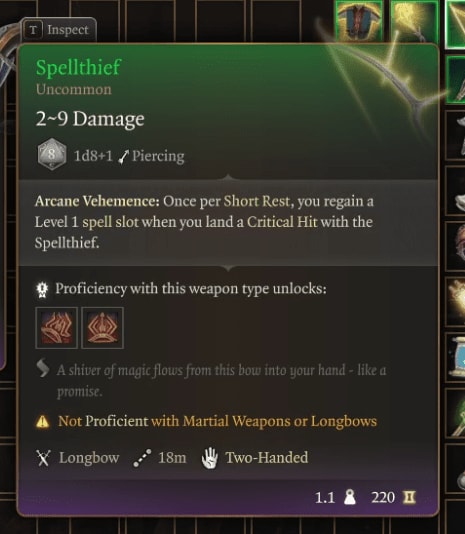Image resolution: width=465 pixels, height=534 pixels.
Task: Select the second red weapon skill icon
Action: coord(103,328)
